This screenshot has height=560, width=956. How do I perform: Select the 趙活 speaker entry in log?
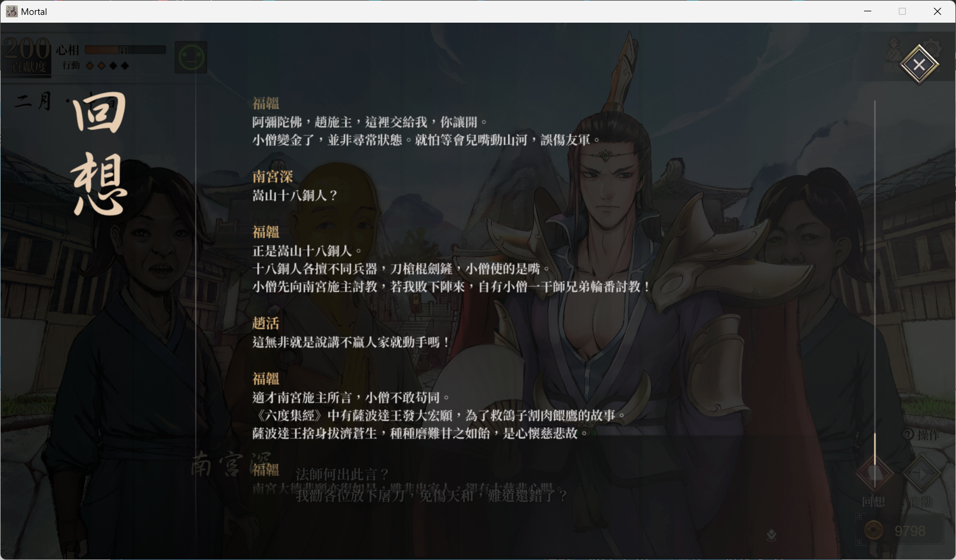click(266, 323)
